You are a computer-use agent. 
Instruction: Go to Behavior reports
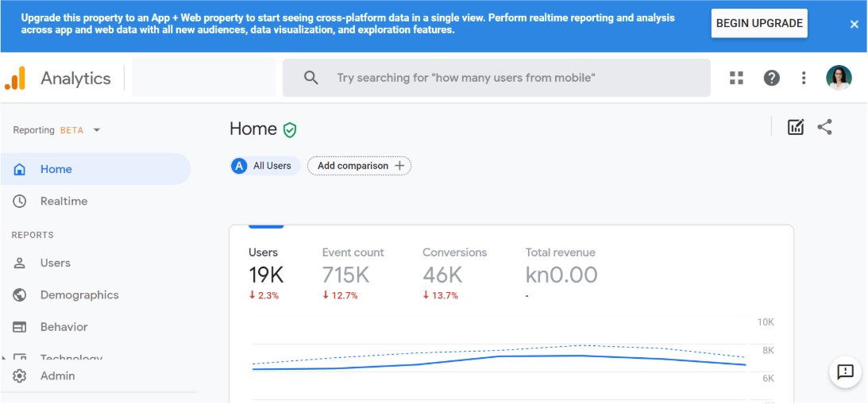(x=64, y=327)
